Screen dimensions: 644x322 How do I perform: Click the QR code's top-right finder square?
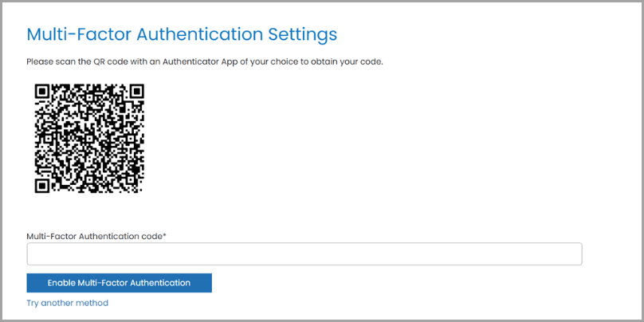pyautogui.click(x=136, y=91)
